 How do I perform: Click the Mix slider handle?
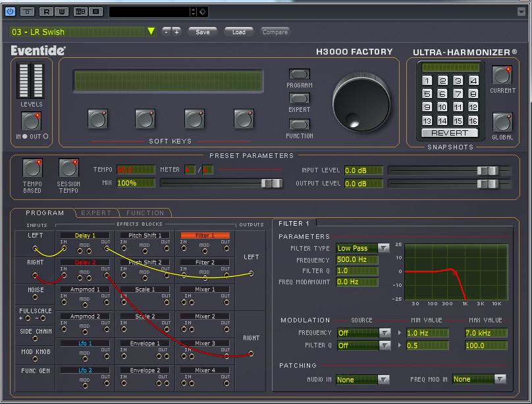pyautogui.click(x=271, y=183)
